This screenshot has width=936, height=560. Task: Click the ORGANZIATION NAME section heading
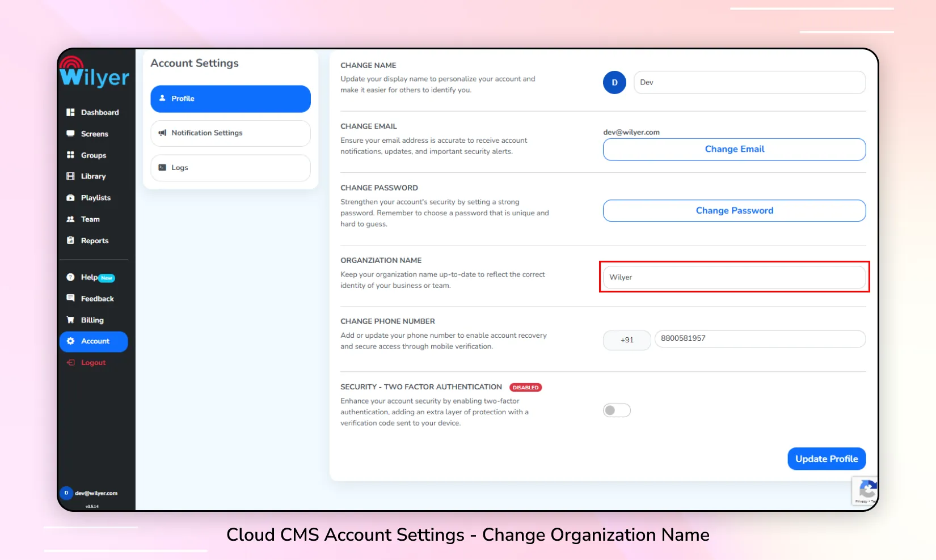click(x=381, y=261)
